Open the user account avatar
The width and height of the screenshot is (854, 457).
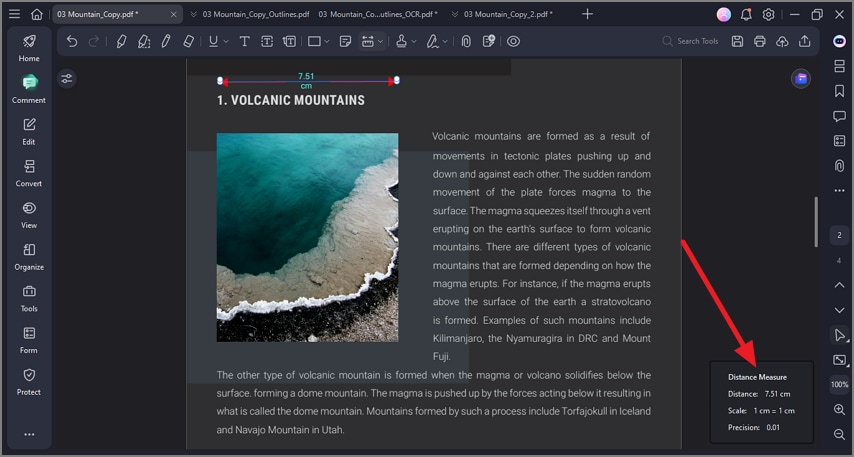pyautogui.click(x=723, y=15)
